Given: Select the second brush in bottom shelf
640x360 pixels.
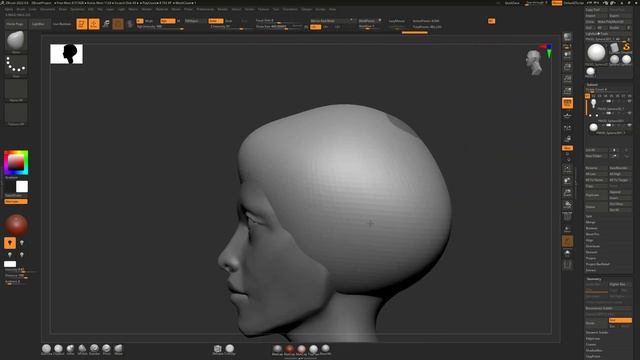Looking at the screenshot, I should 58,349.
